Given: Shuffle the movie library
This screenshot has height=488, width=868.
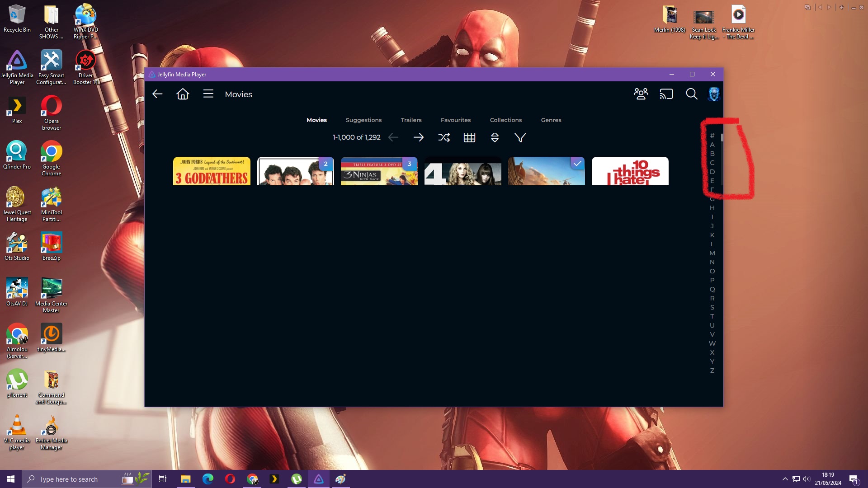Looking at the screenshot, I should click(x=444, y=137).
